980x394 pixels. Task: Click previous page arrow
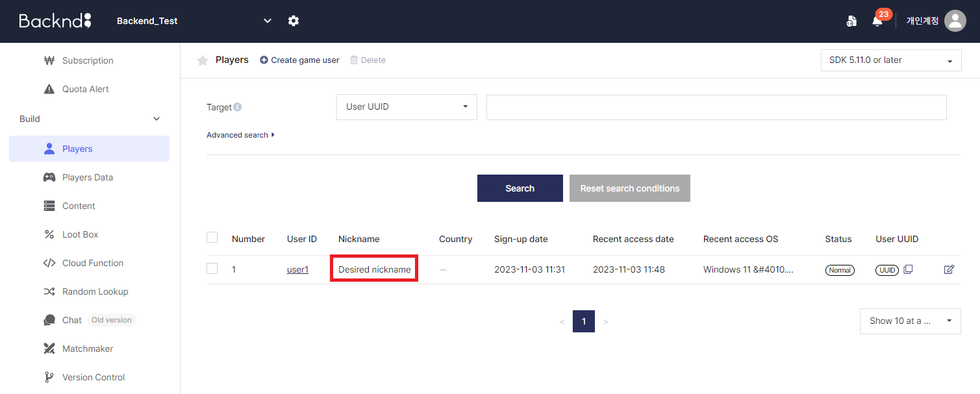(562, 321)
